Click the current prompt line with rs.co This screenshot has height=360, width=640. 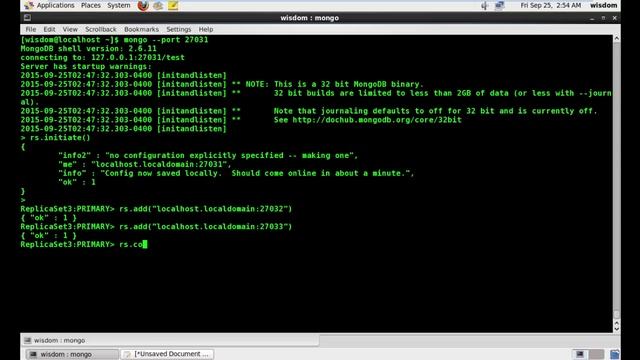tap(84, 244)
